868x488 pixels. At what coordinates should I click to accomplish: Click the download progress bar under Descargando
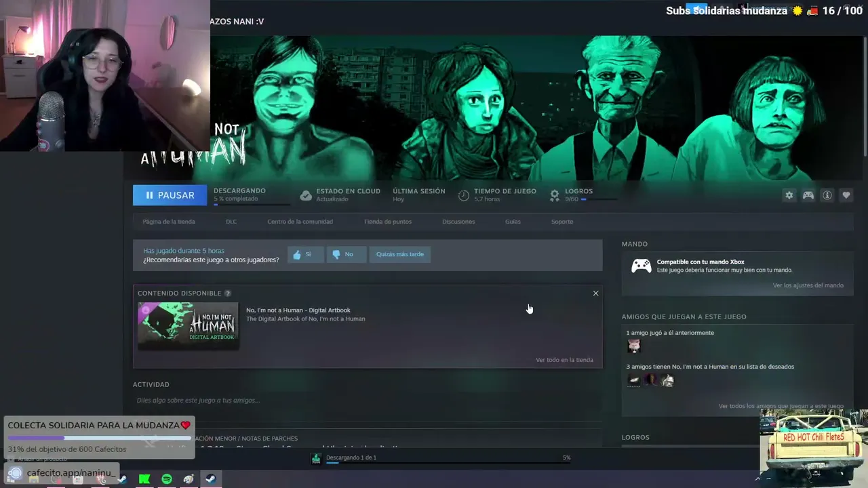(x=252, y=204)
